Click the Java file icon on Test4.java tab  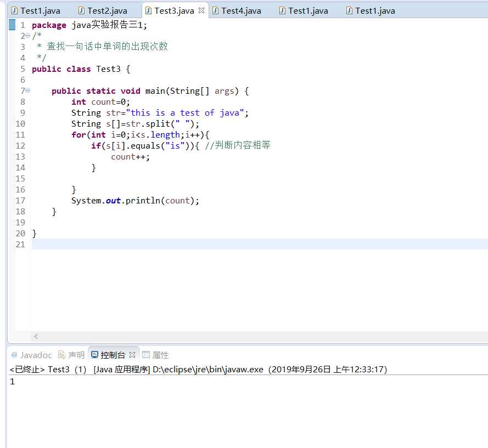point(215,11)
